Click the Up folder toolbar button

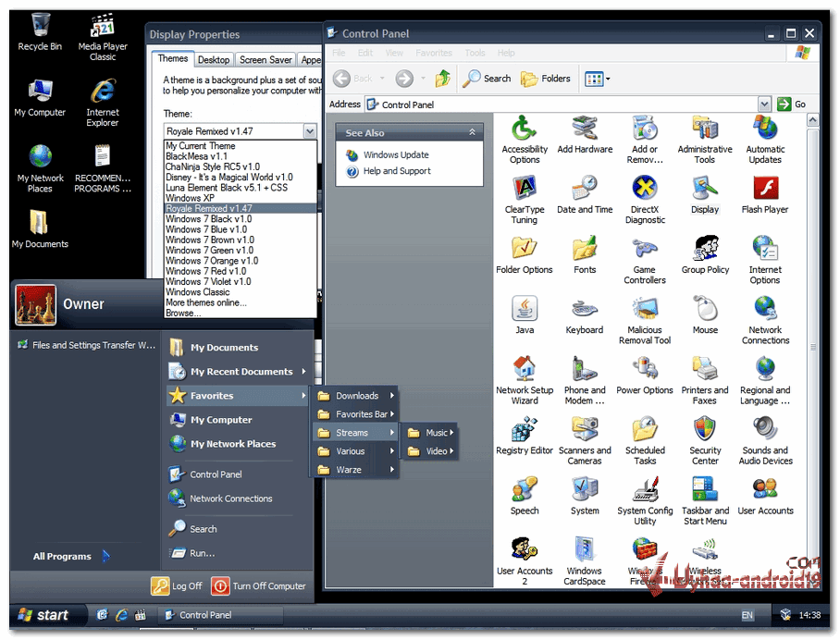[x=442, y=79]
